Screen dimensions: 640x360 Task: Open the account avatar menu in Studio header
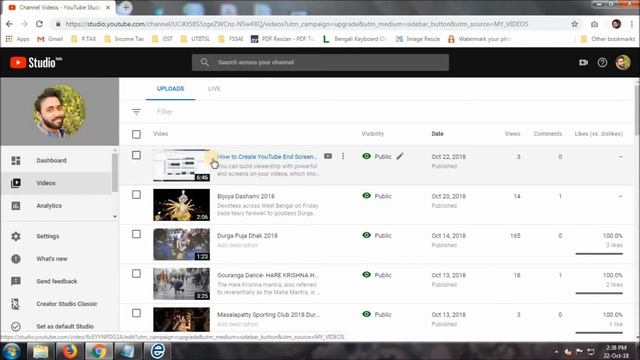[623, 62]
